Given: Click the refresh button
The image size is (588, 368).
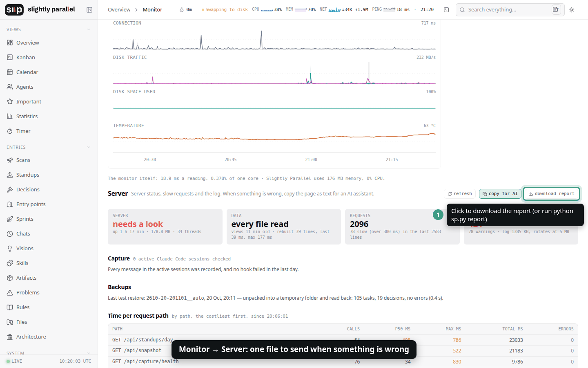Looking at the screenshot, I should pos(460,194).
